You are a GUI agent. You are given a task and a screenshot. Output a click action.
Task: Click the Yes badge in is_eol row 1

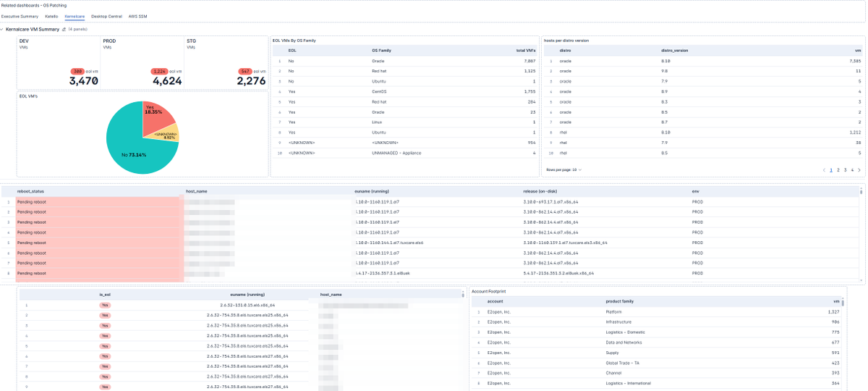tap(105, 306)
